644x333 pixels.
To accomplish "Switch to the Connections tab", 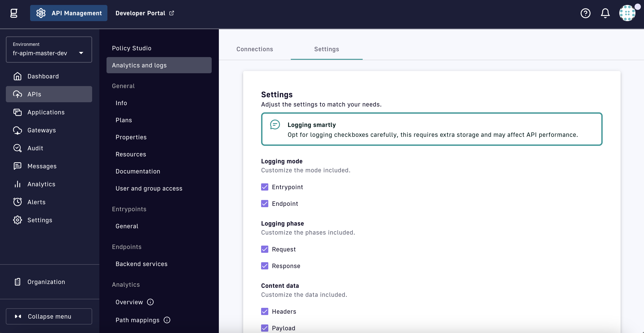I will pos(255,49).
